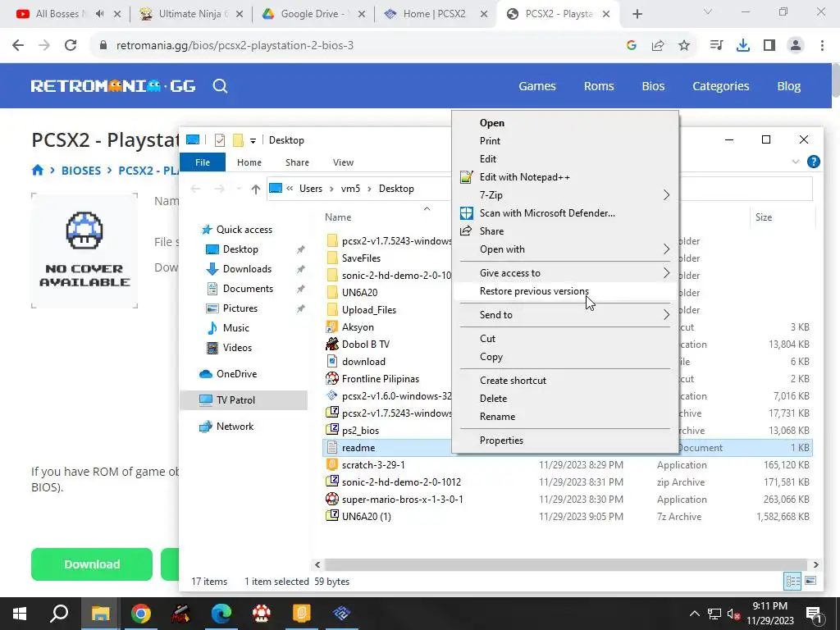Viewport: 840px width, 630px height.
Task: Open the Categories nav link
Action: 720,85
